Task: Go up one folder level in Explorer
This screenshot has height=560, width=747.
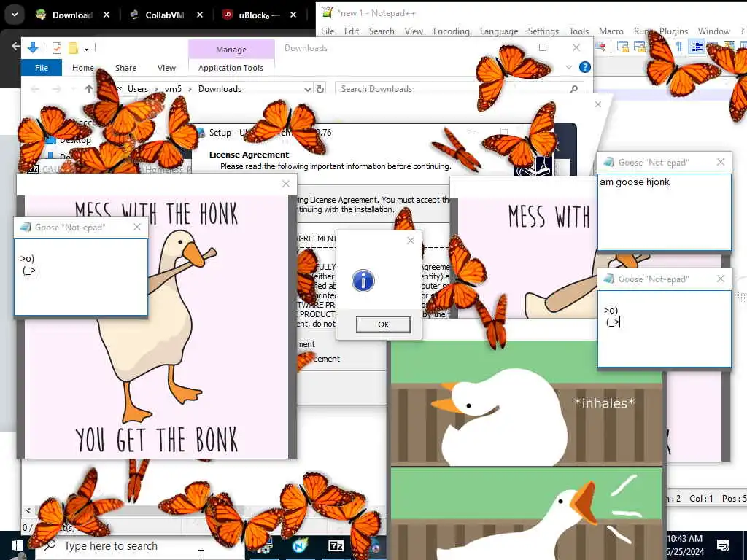Action: pos(88,88)
